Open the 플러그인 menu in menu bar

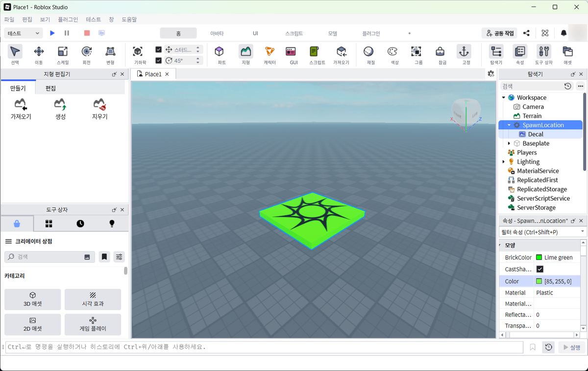coord(68,20)
